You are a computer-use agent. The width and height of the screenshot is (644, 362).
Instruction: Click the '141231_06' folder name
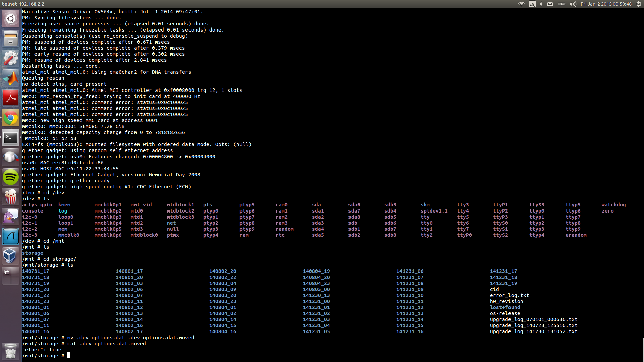pyautogui.click(x=410, y=271)
